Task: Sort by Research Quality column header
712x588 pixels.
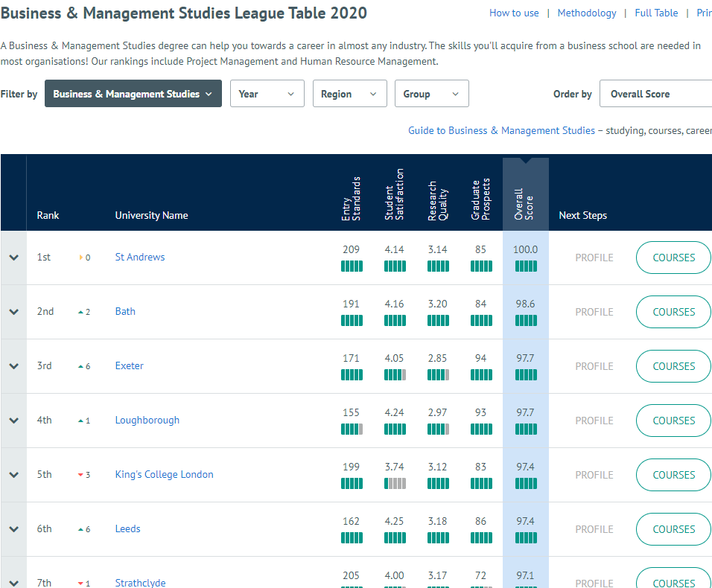Action: (x=438, y=201)
